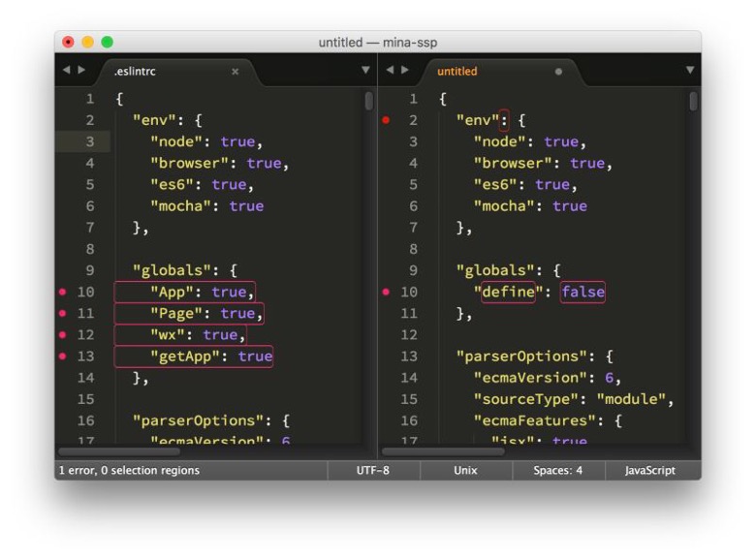Click left pane back arrow
Screen dimensions: 756x558
66,70
